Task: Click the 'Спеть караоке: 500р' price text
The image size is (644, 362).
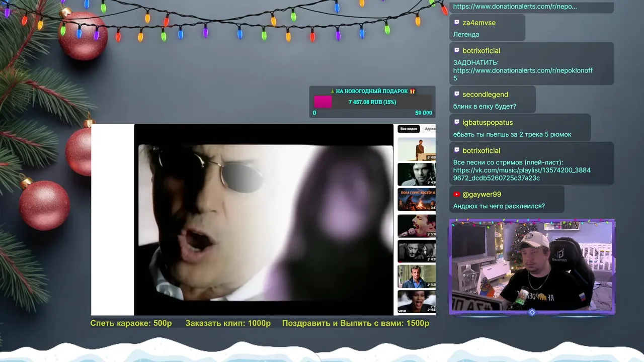Action: pyautogui.click(x=131, y=323)
